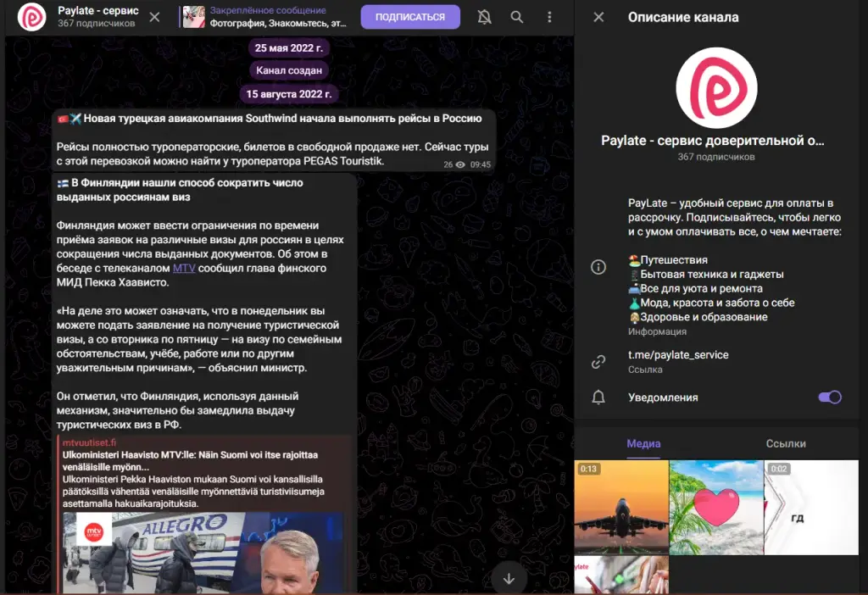Open the three-dot more options menu

pyautogui.click(x=549, y=17)
